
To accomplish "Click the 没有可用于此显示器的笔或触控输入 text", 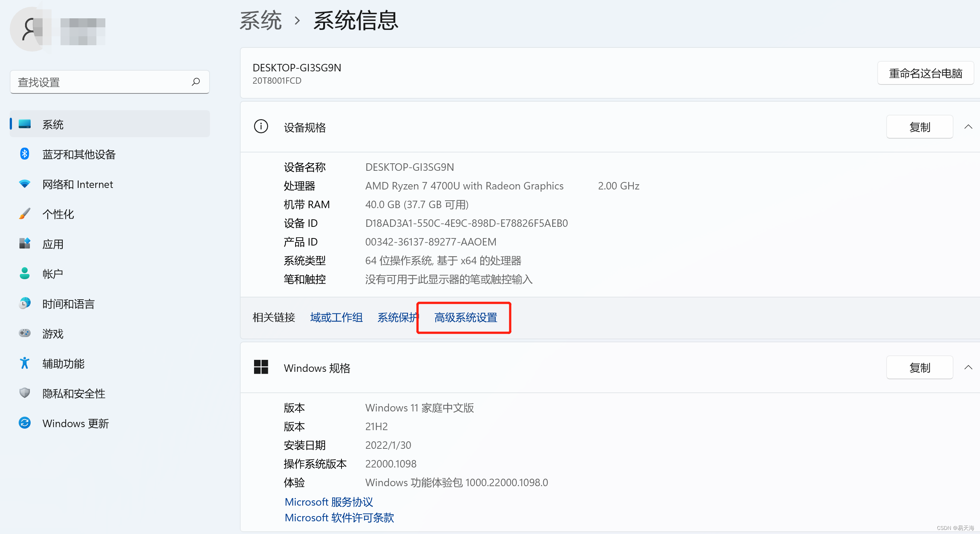I will 449,279.
